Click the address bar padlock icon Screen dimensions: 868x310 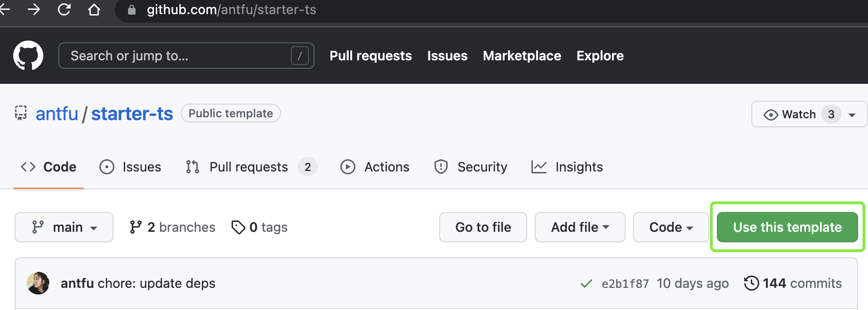132,10
